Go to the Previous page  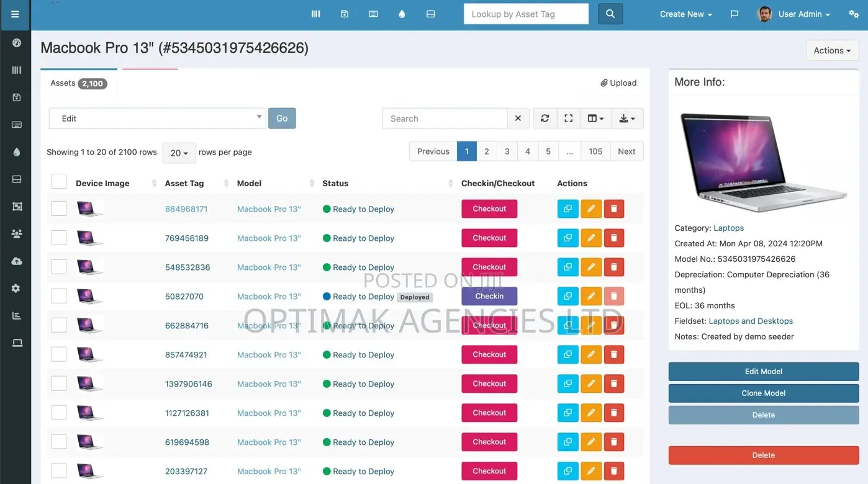[x=433, y=151]
